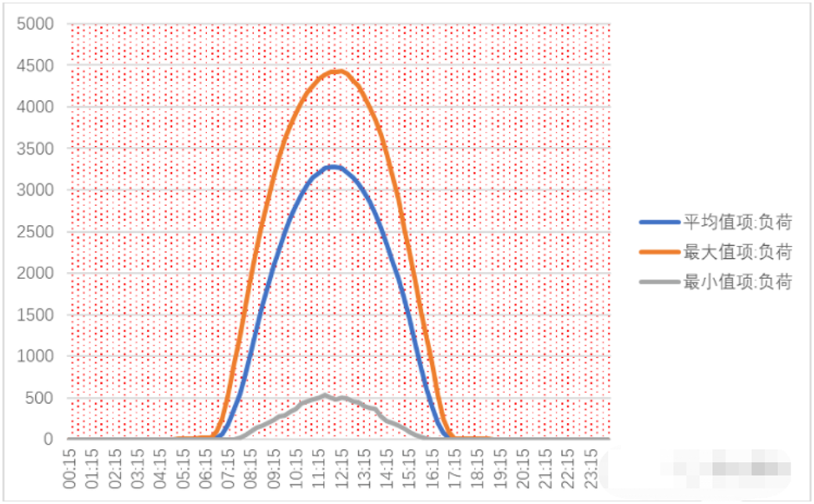Click the 11:15 time axis label
Viewport: 814px width, 504px height.
coord(319,469)
